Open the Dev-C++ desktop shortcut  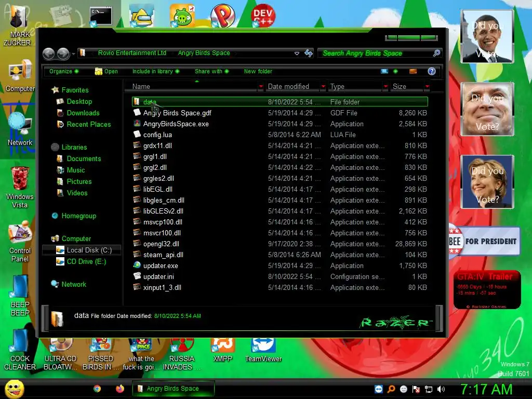tap(263, 15)
